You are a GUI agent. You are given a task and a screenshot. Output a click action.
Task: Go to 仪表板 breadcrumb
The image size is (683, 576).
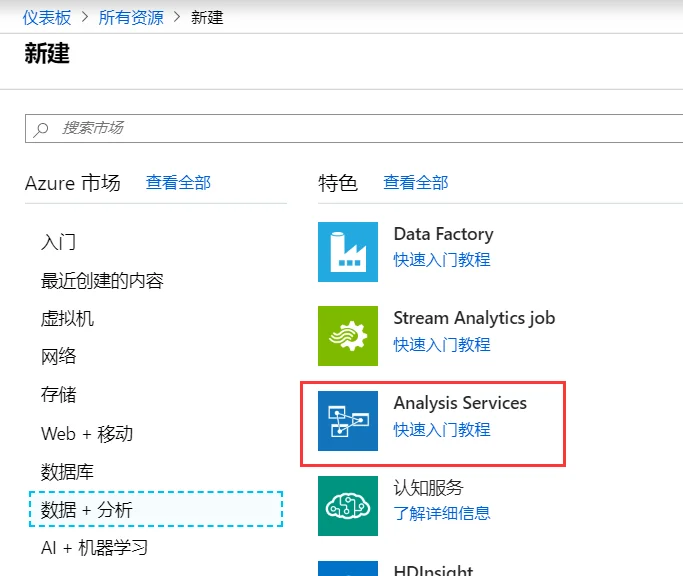47,18
